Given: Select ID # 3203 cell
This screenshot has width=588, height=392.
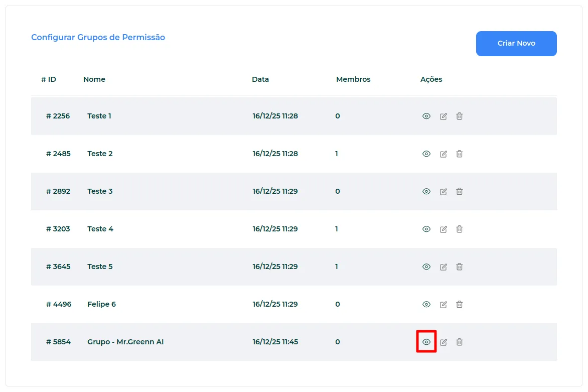Looking at the screenshot, I should 58,229.
